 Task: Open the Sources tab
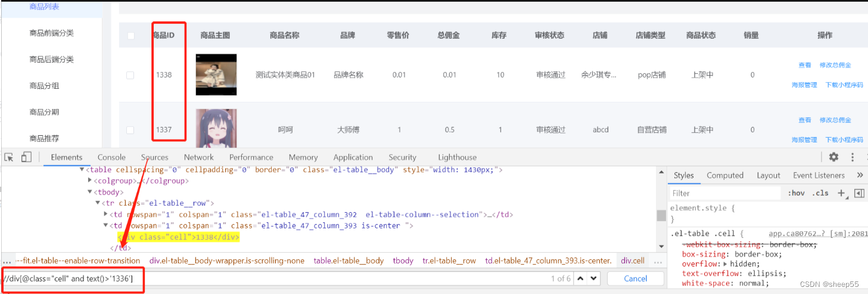155,157
